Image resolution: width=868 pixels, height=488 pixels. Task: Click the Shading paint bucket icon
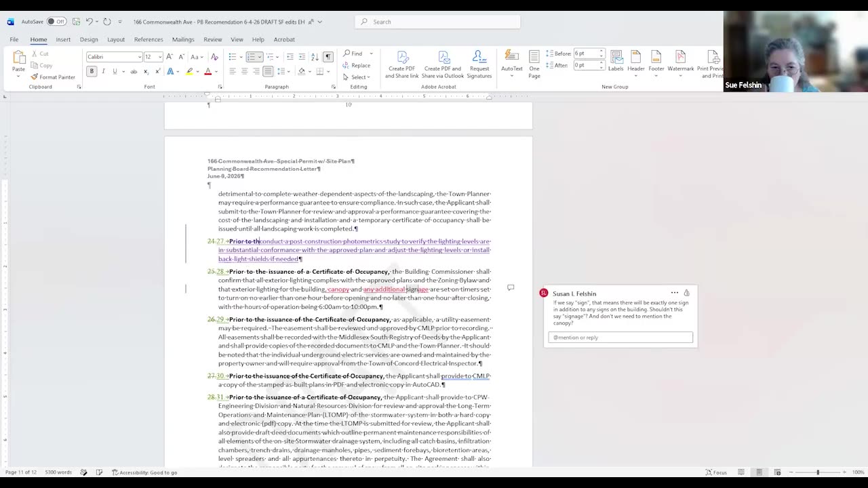click(x=301, y=71)
